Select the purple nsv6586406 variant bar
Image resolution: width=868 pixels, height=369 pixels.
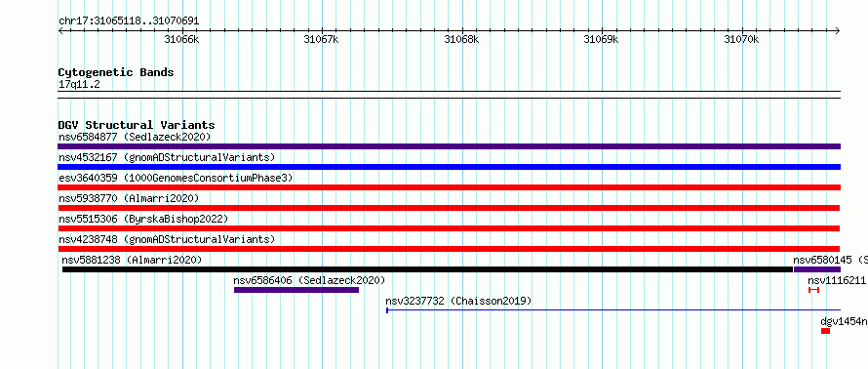[296, 290]
